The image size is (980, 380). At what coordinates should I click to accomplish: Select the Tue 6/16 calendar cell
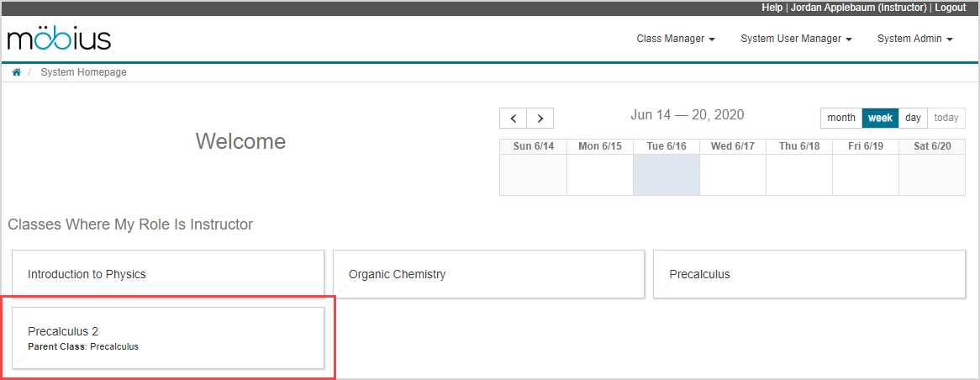pyautogui.click(x=667, y=175)
